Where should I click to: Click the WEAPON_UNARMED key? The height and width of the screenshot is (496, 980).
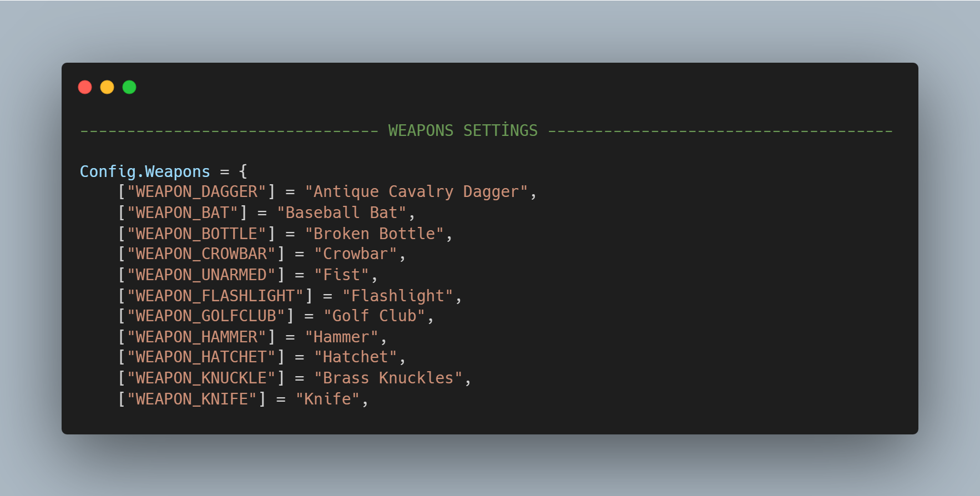tap(201, 275)
